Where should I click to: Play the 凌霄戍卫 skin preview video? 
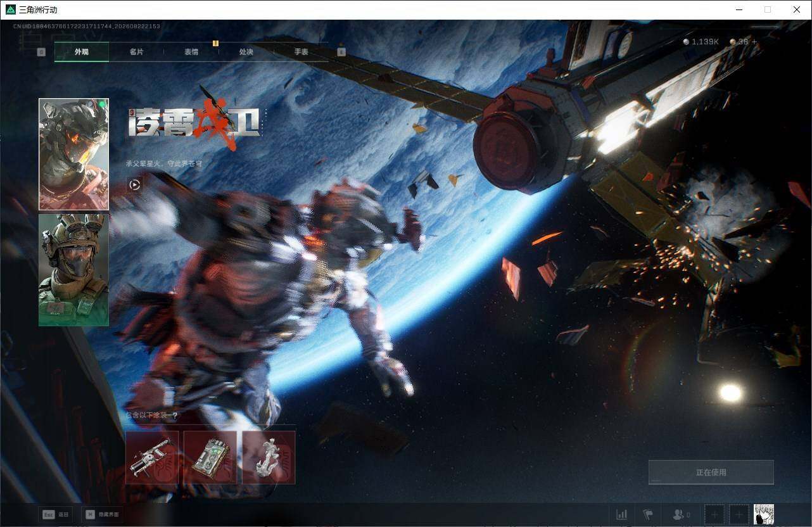[x=134, y=184]
